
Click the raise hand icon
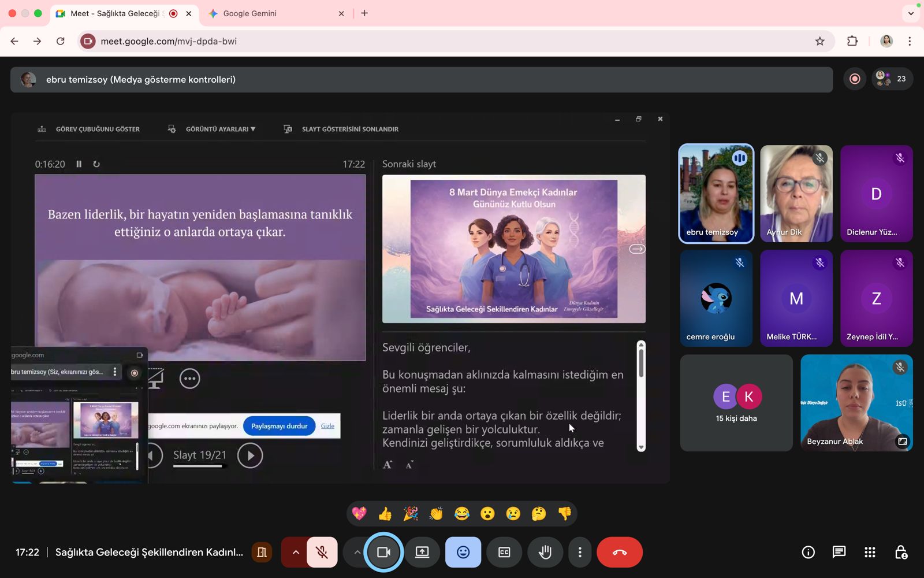click(x=545, y=553)
